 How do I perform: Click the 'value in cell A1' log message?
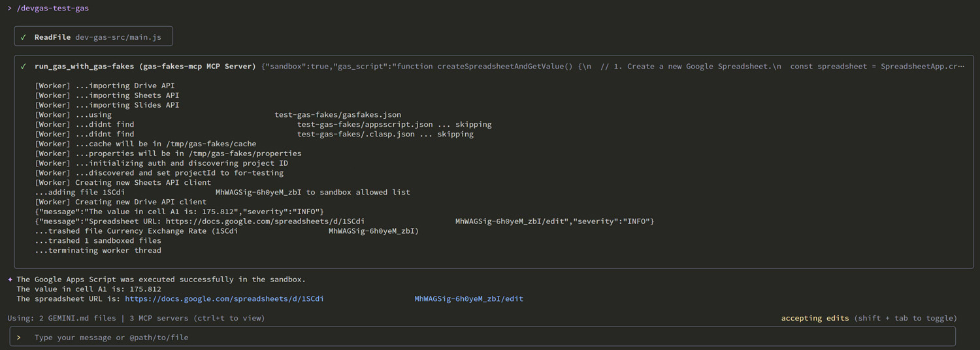pos(180,212)
